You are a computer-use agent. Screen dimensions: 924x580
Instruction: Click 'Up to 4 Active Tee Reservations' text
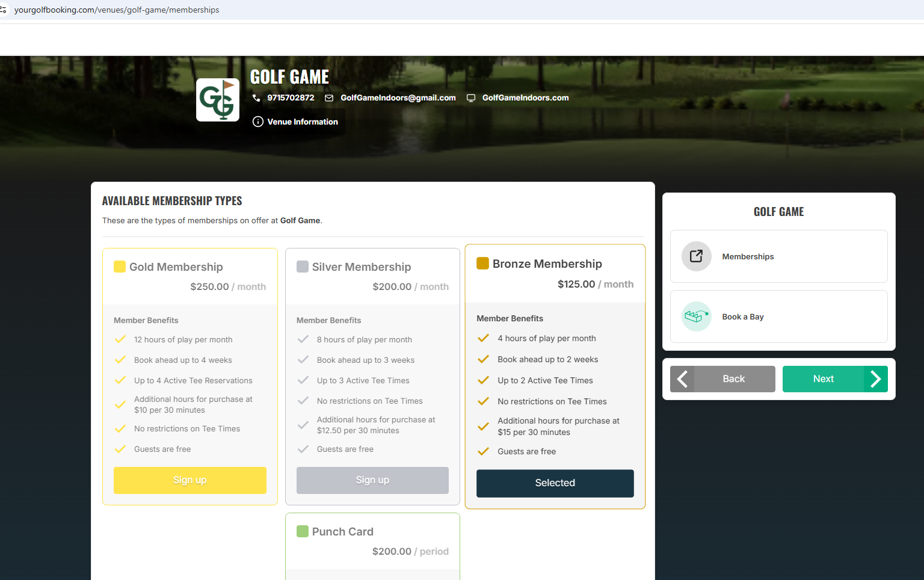point(193,380)
